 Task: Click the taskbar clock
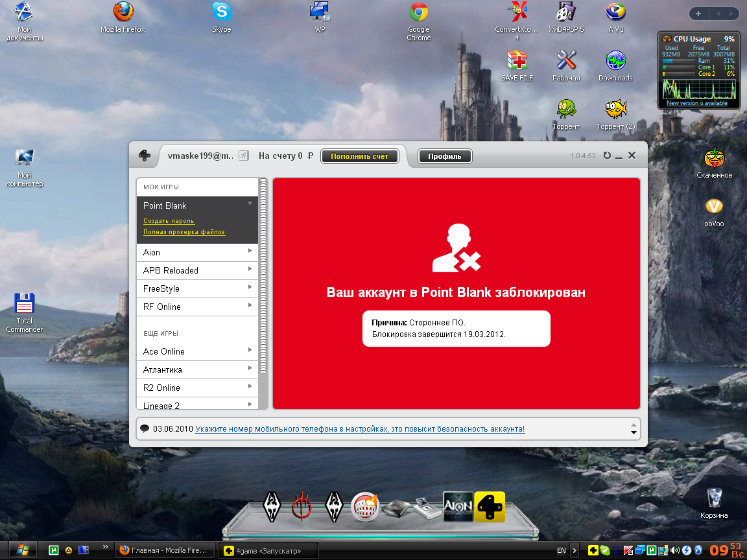pyautogui.click(x=726, y=550)
